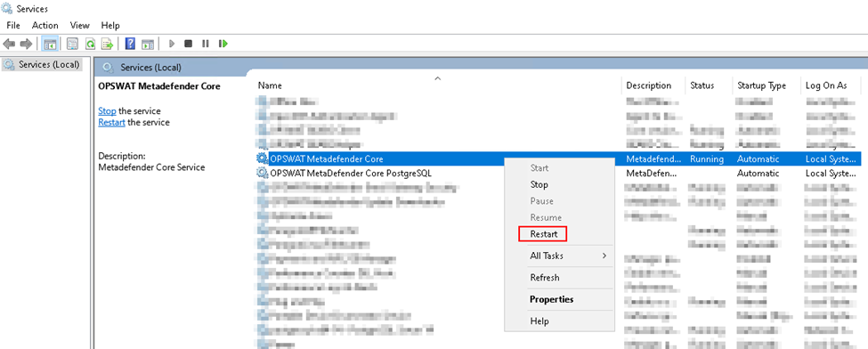Click the Services (Local) pane header
The width and height of the screenshot is (868, 349).
[x=150, y=68]
